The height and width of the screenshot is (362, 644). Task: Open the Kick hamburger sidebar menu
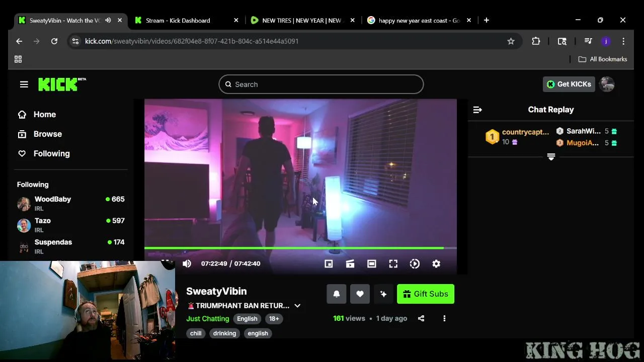click(x=24, y=84)
